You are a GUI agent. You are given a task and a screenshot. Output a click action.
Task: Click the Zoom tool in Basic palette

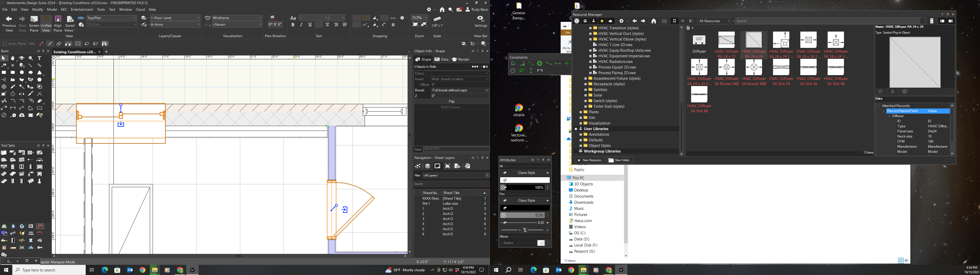(30, 58)
